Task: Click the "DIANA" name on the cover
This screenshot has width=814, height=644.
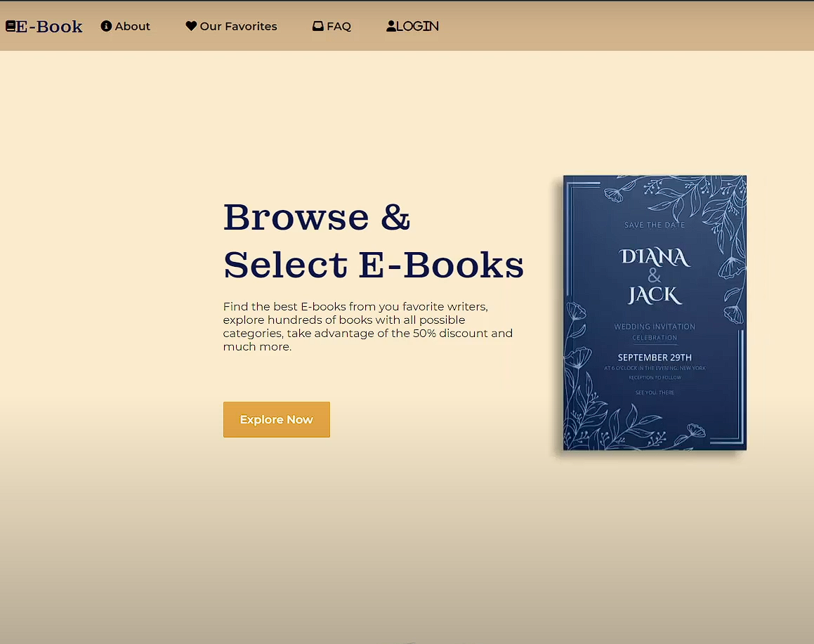Action: [x=655, y=257]
